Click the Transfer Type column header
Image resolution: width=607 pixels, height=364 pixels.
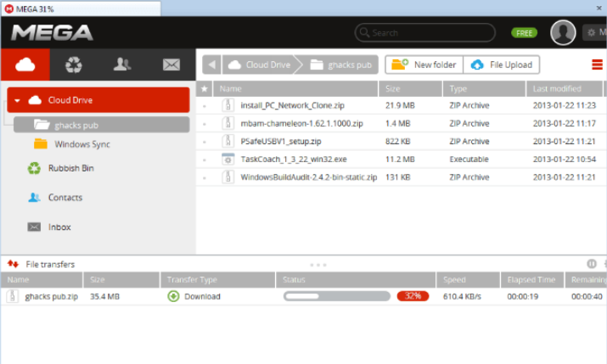(x=218, y=280)
